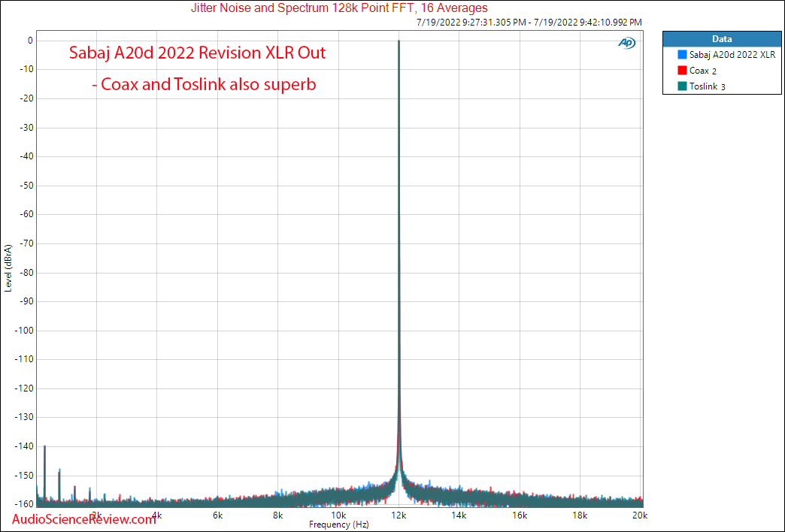Click the '18k' frequency tick label
The image size is (785, 532).
(580, 515)
